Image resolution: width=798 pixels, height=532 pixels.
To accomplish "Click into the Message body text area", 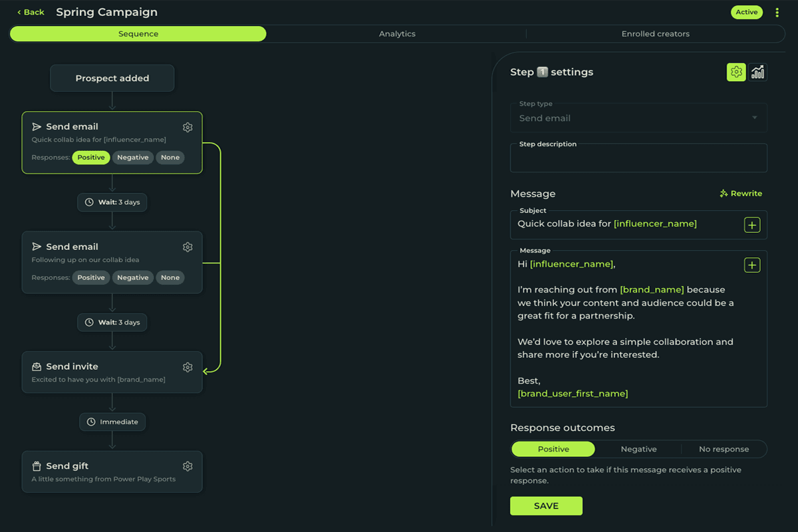I will [638, 329].
